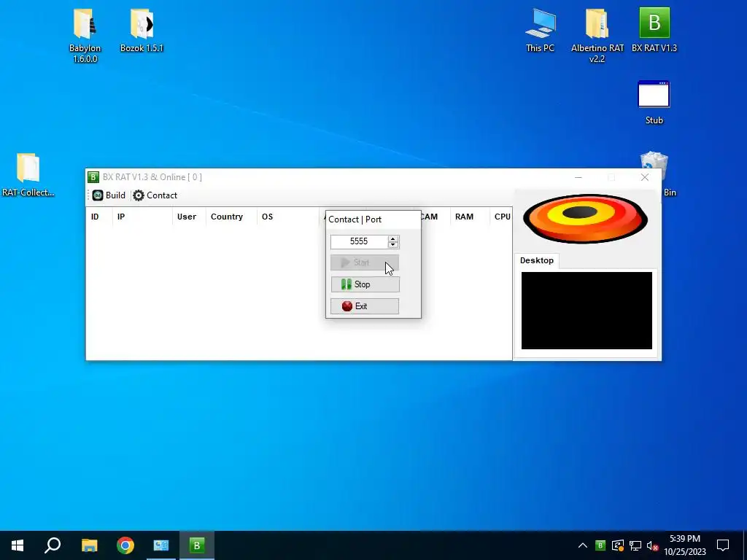747x560 pixels.
Task: Open the taskbar clock and date
Action: 684,545
